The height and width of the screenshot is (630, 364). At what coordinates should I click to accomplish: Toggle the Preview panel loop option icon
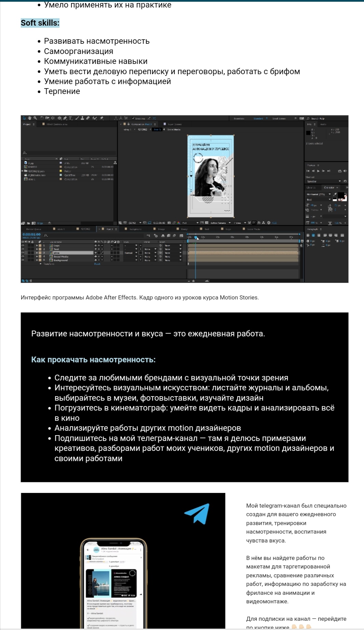[x=340, y=171]
